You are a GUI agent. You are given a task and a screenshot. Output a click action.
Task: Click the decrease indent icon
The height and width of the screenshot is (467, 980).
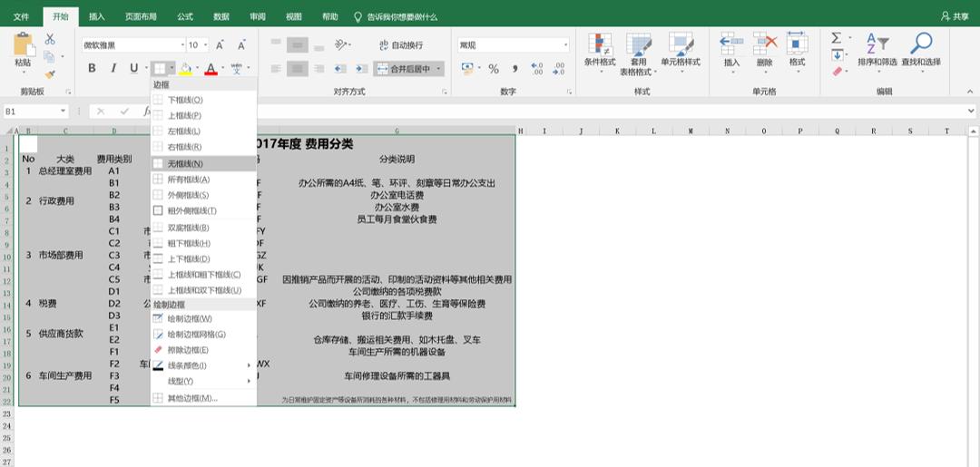[x=340, y=69]
